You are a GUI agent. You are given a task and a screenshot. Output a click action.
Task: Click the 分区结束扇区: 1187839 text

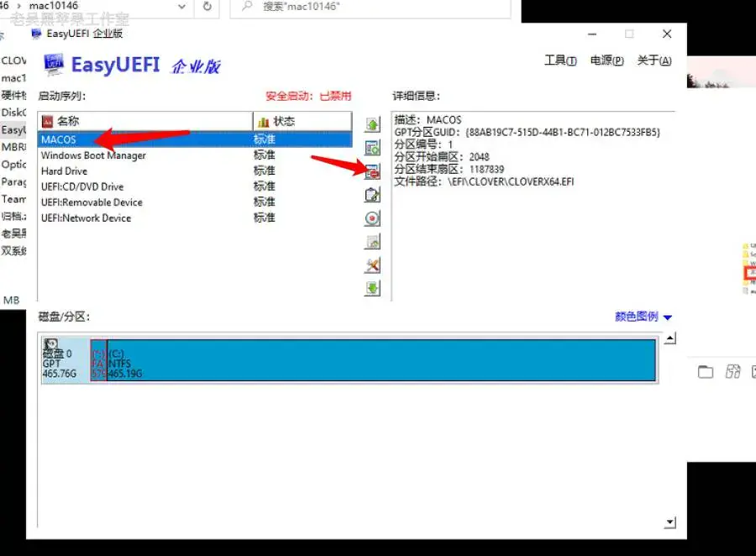449,170
